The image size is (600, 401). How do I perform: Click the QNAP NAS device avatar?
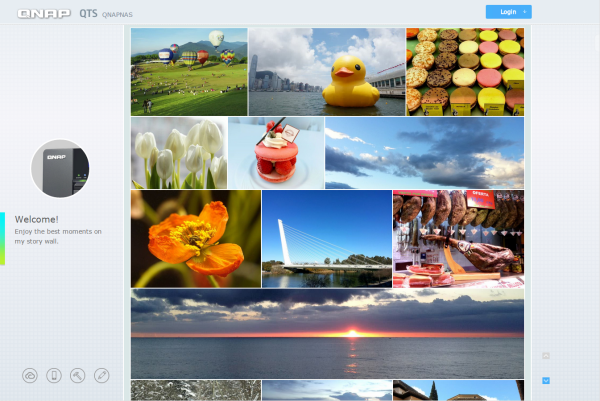point(61,169)
